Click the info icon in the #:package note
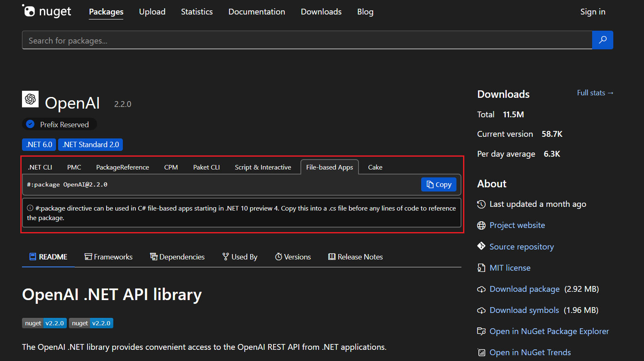Screen dimensions: 644x361 pyautogui.click(x=30, y=208)
